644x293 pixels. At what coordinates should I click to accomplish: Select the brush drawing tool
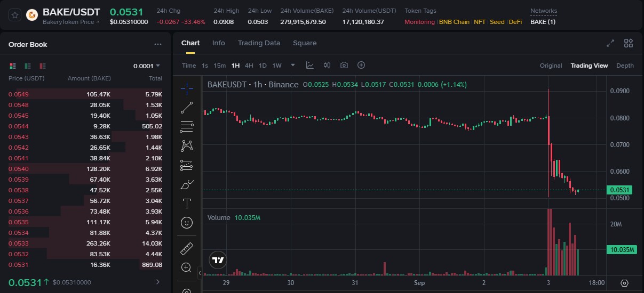[187, 185]
